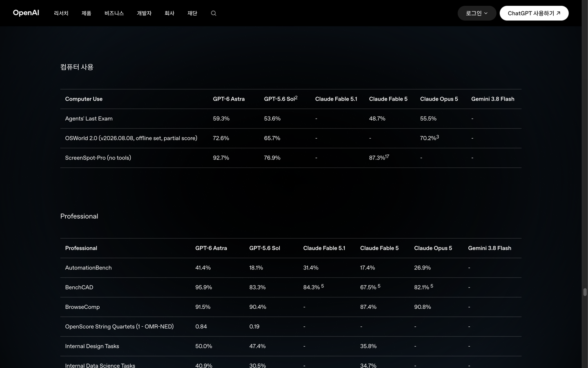Screen dimensions: 588x368
Task: Go to the OpenAI home logo
Action: (x=26, y=13)
